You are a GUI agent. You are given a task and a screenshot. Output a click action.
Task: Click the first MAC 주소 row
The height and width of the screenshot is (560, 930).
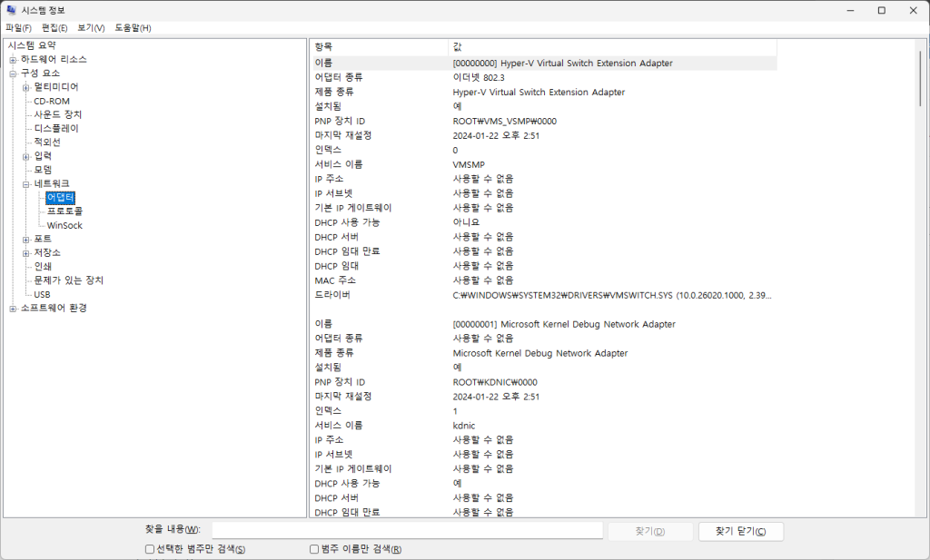(544, 280)
